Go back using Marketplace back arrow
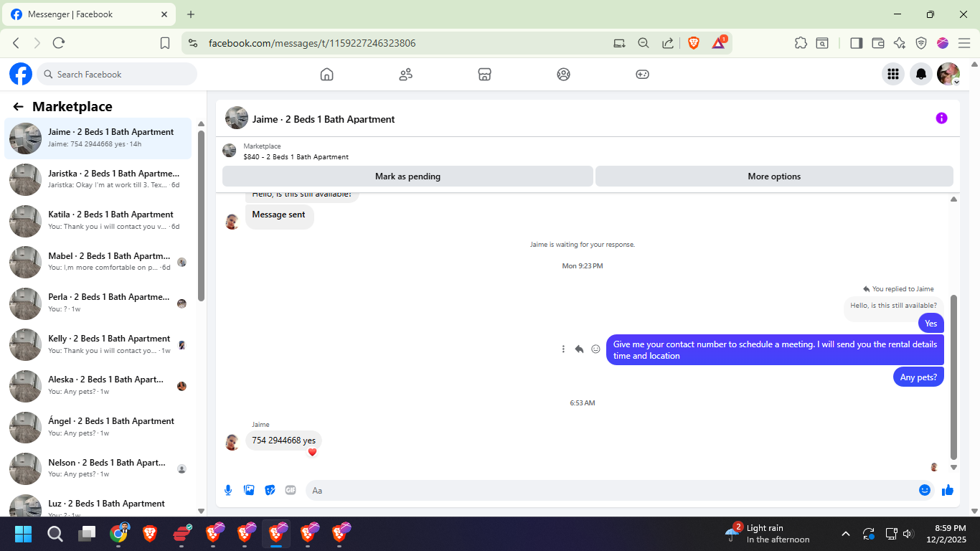This screenshot has height=551, width=980. (19, 107)
